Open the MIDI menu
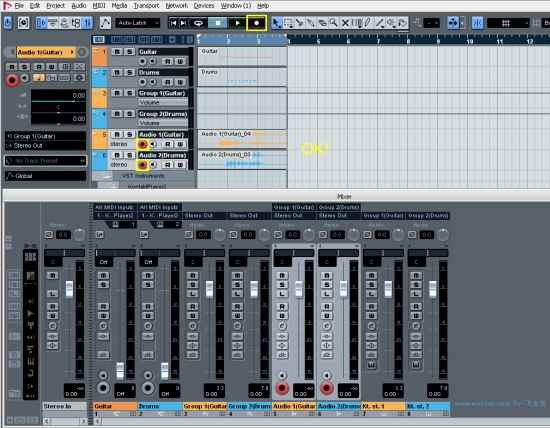 tap(99, 5)
